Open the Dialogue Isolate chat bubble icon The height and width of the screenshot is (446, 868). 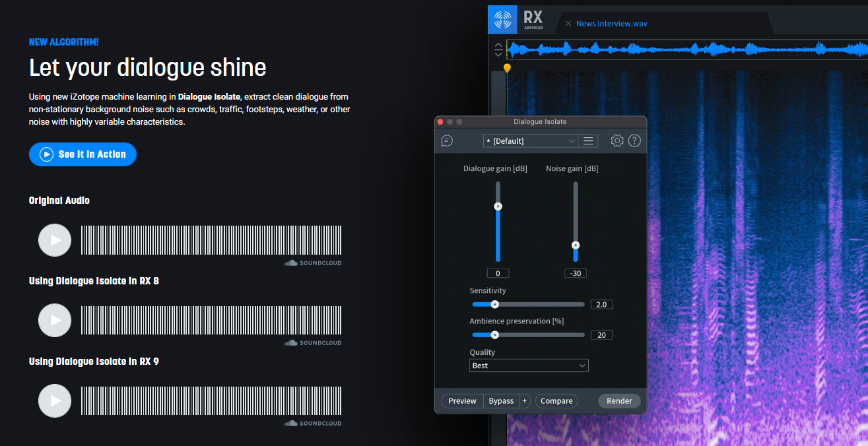pyautogui.click(x=447, y=141)
